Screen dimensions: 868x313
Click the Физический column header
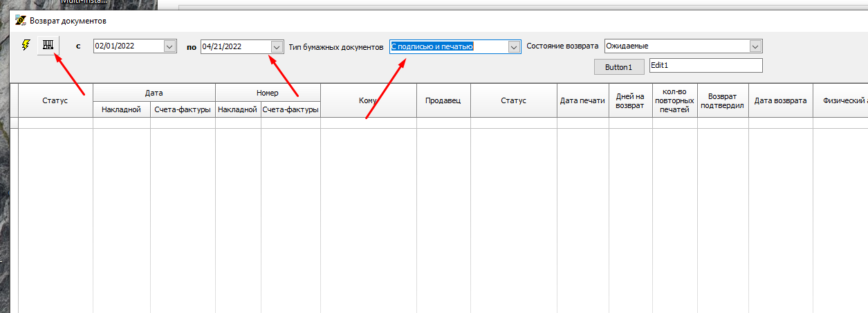(840, 100)
